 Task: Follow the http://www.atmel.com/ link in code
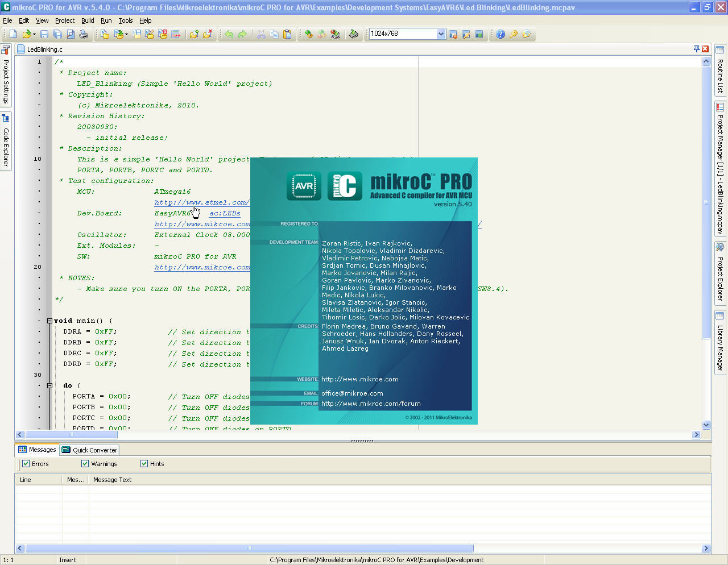coord(201,202)
